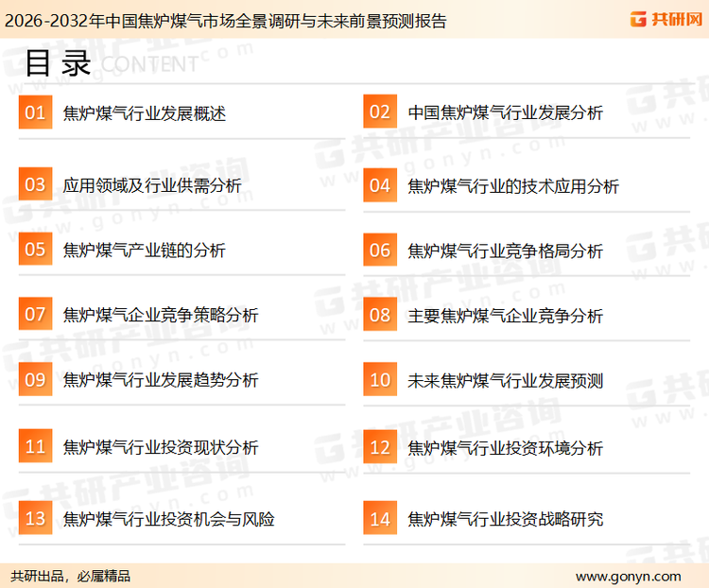Click the orange 10 number badge
709x588 pixels.
coord(379,380)
